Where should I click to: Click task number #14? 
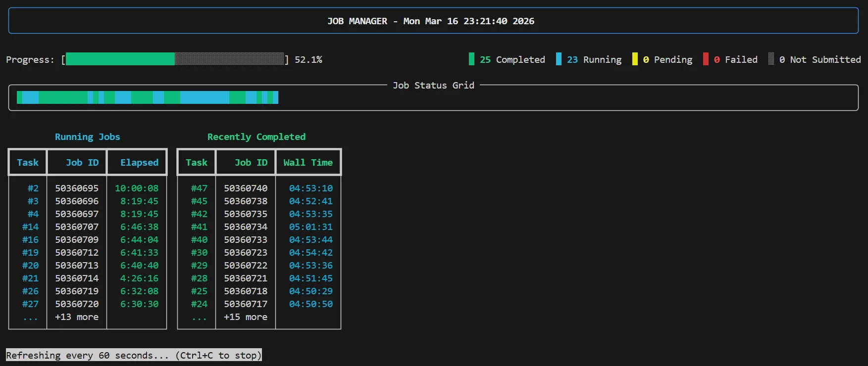30,227
